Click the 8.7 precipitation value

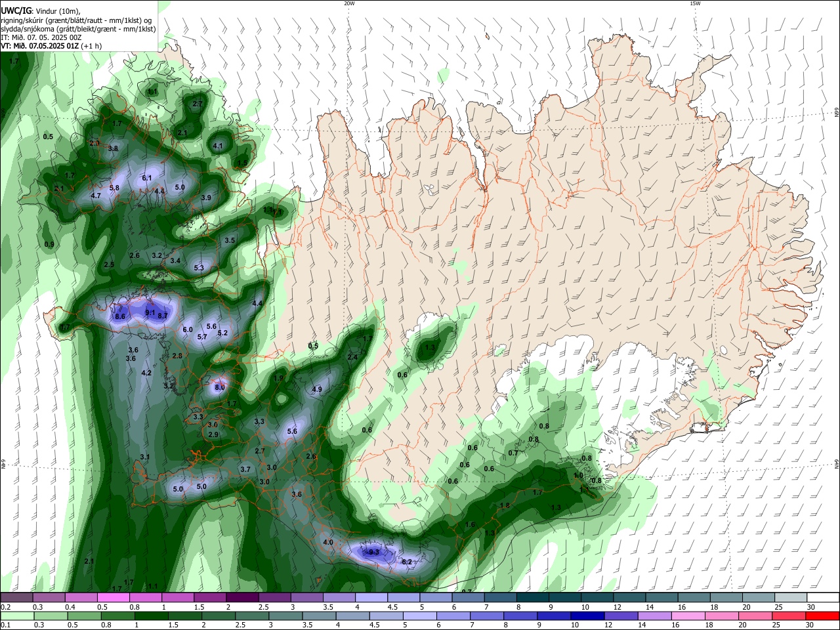163,316
